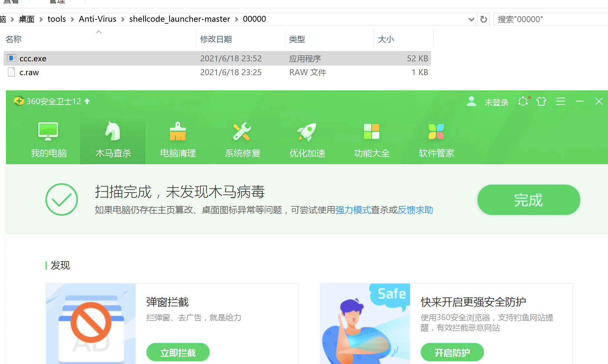Viewport: 608px width, 364px height.
Task: Go to shellcode_launcher-master in the breadcrumb
Action: [x=180, y=19]
